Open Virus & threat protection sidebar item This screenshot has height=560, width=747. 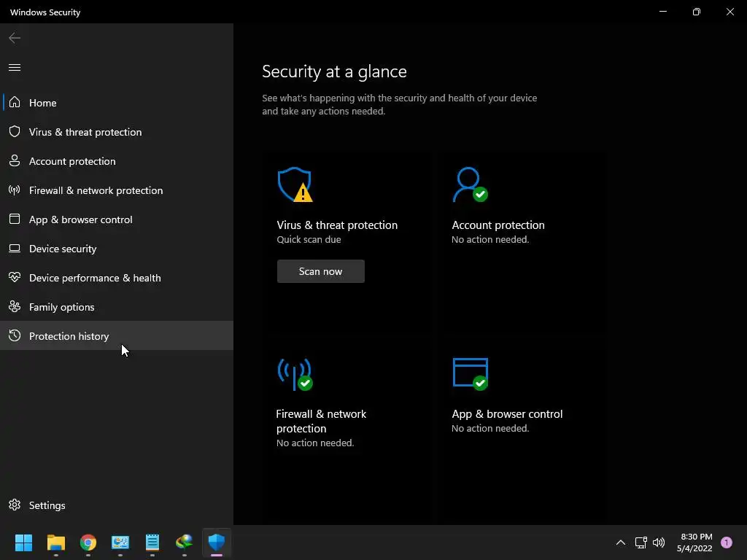click(x=117, y=132)
